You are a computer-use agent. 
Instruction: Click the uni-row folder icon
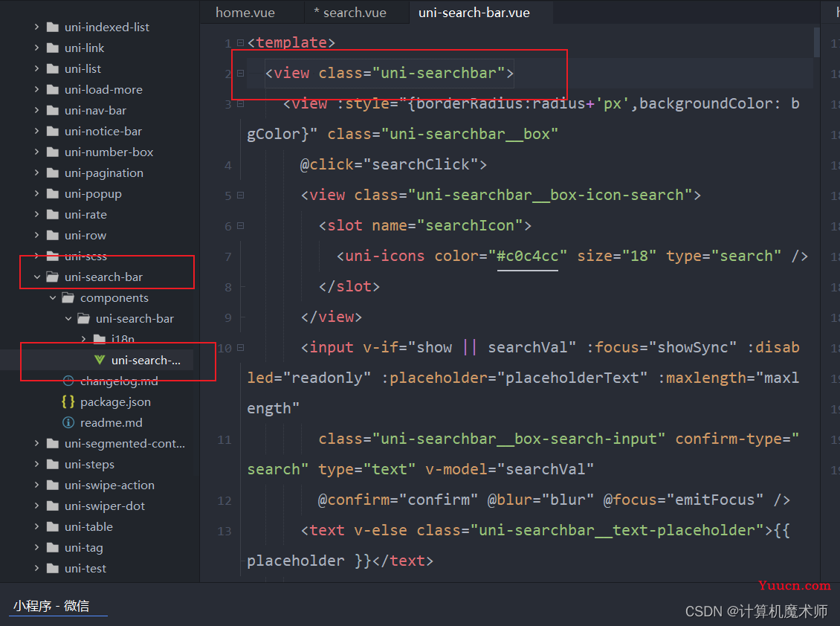[x=53, y=235]
